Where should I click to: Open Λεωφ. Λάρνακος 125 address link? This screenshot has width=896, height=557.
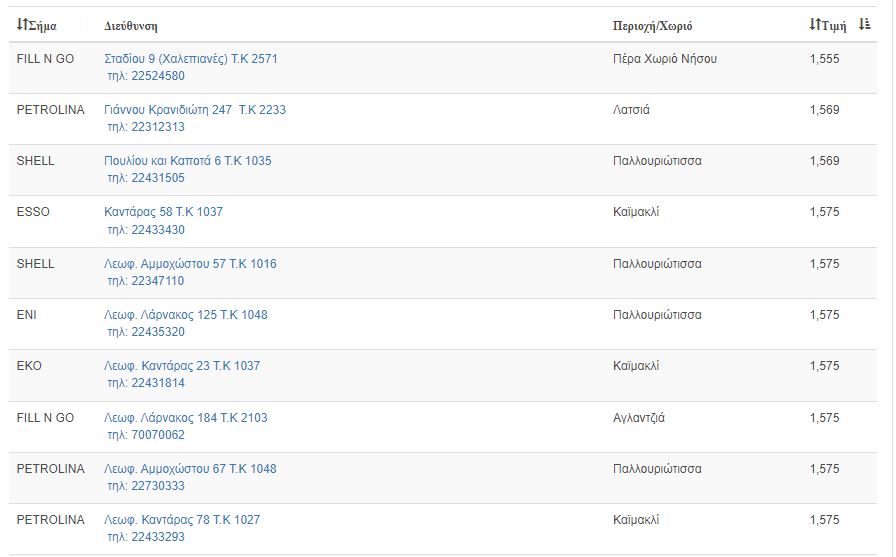(186, 315)
